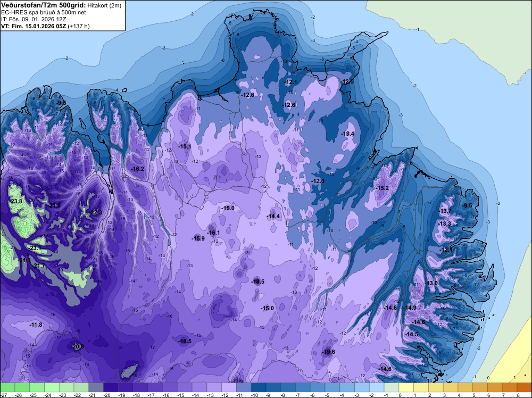The image size is (532, 398).
Task: Click the 'EC-HRES spá brúuð á 500m net' line
Action: [x=44, y=13]
